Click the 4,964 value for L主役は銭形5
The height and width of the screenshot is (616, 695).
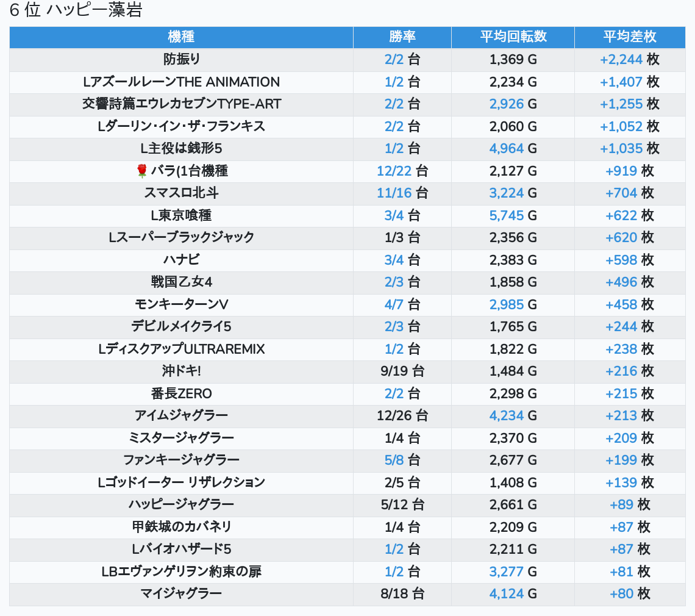[506, 148]
